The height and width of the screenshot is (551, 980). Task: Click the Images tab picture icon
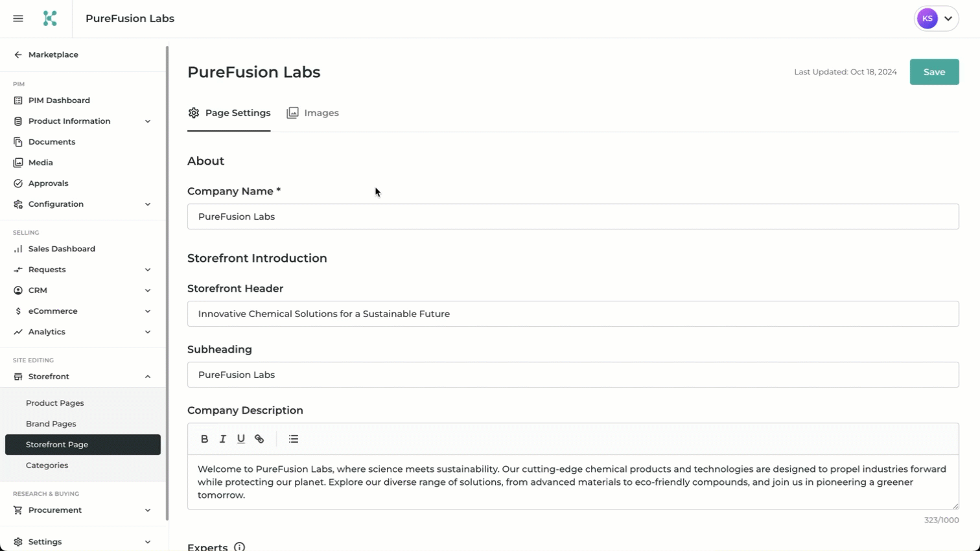coord(293,113)
